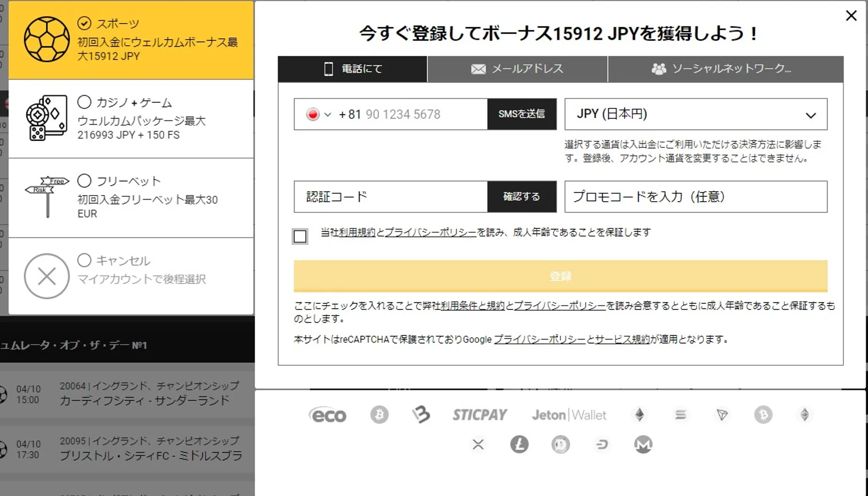
Task: Click the XRP Ripple X icon
Action: 478,444
